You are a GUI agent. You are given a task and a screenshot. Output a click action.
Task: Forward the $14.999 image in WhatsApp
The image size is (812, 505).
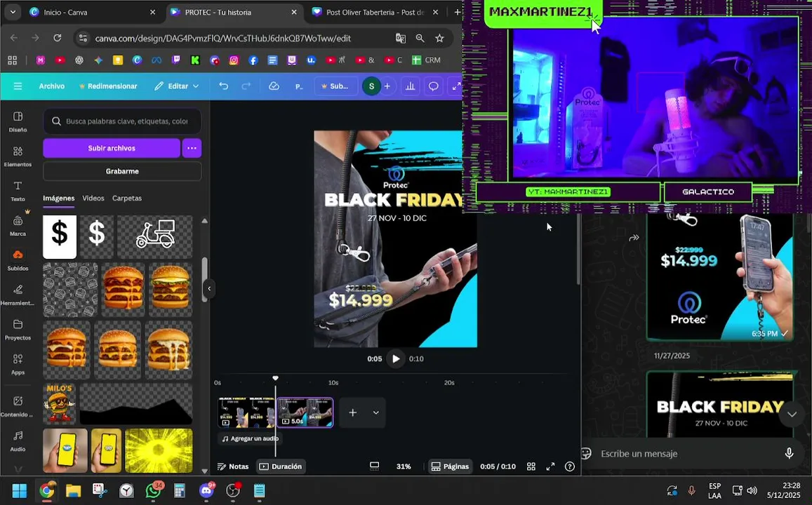634,238
